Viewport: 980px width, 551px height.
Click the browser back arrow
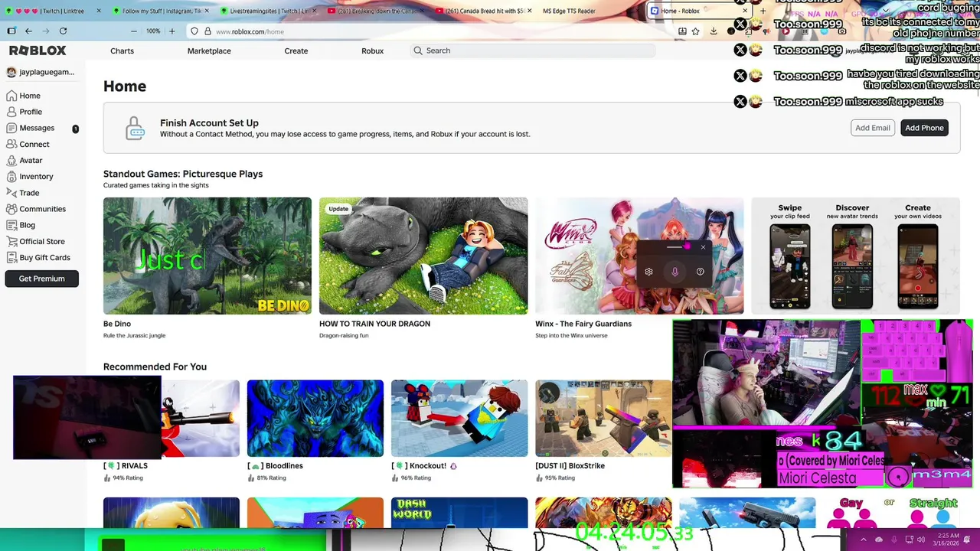point(28,31)
